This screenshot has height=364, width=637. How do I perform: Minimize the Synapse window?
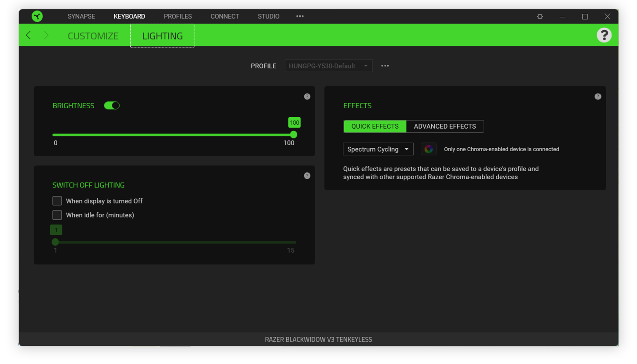(562, 16)
